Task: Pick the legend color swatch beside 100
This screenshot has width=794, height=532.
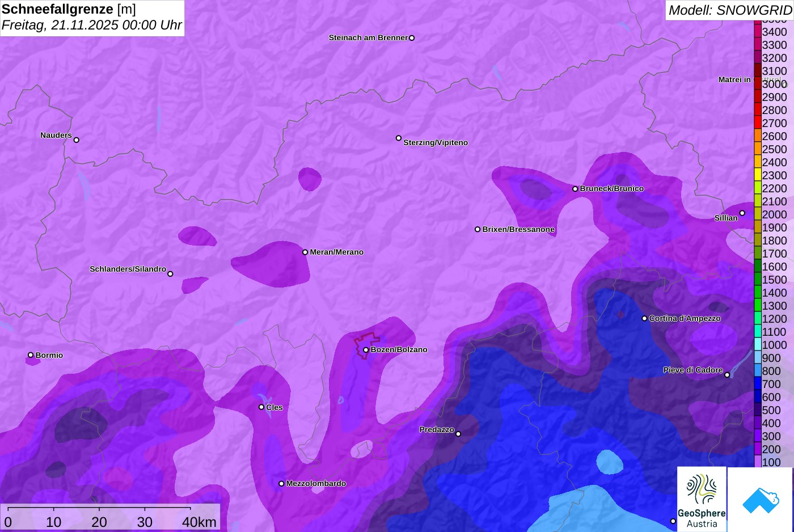Action: click(758, 462)
